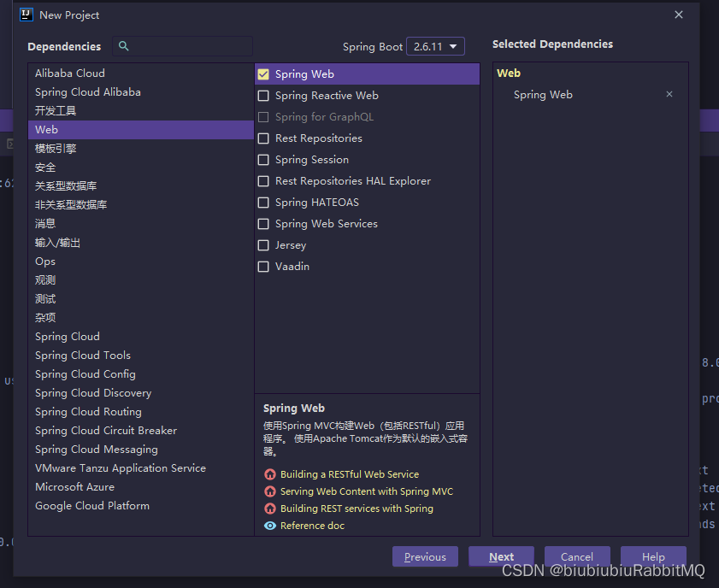The height and width of the screenshot is (588, 719).
Task: Uncheck the Spring Web checkbox
Action: tap(263, 74)
